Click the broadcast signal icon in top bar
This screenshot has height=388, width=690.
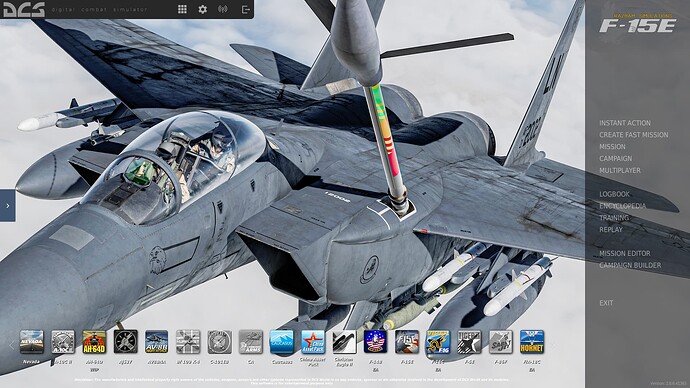223,9
